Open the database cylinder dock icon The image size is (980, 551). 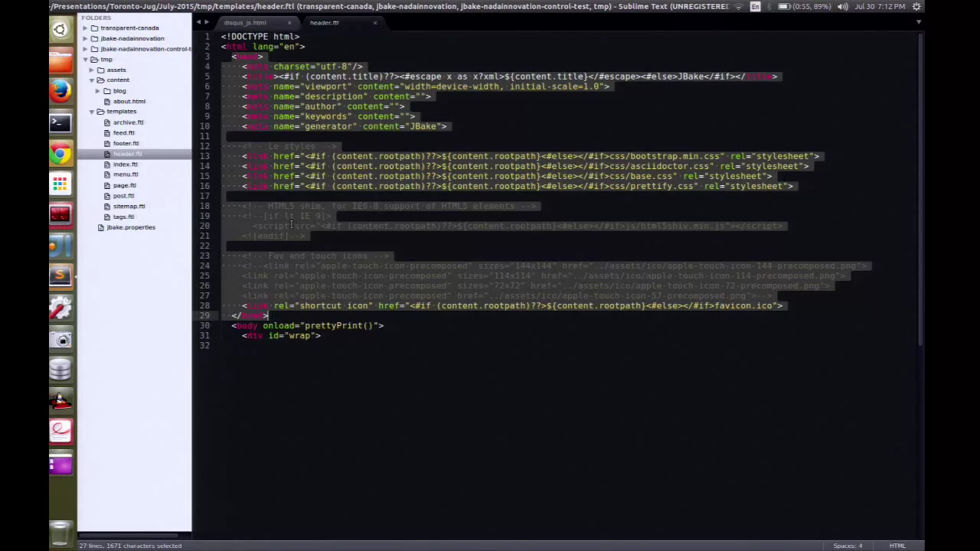pos(60,370)
